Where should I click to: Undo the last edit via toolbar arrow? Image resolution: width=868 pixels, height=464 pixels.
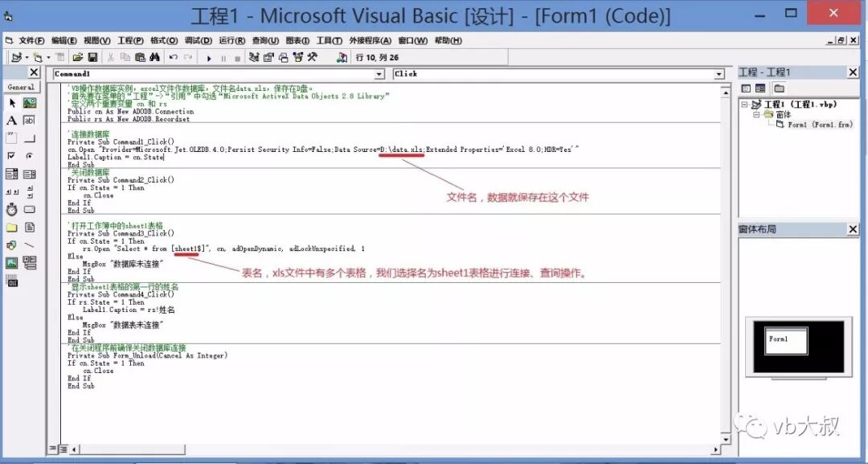174,57
